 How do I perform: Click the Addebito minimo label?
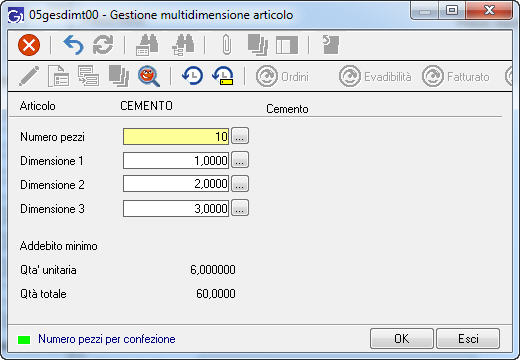click(x=59, y=246)
